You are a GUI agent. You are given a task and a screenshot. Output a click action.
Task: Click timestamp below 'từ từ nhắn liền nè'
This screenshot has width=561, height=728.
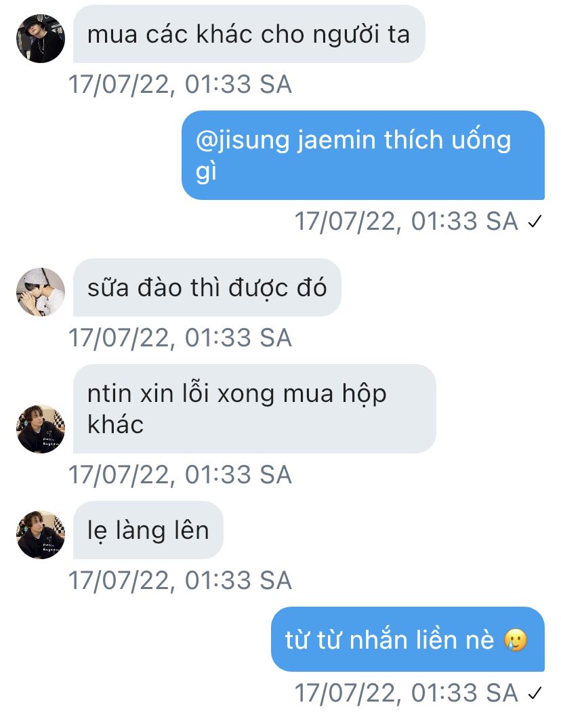click(x=407, y=693)
